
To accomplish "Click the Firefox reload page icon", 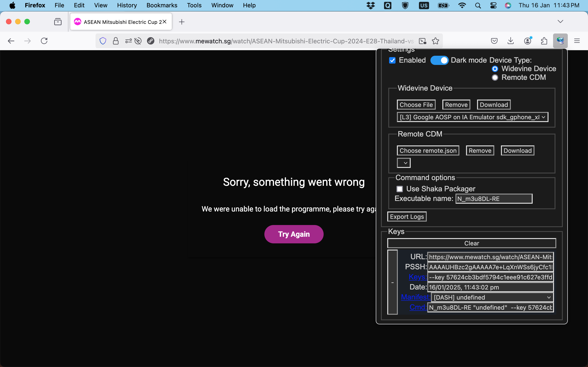I will point(44,41).
